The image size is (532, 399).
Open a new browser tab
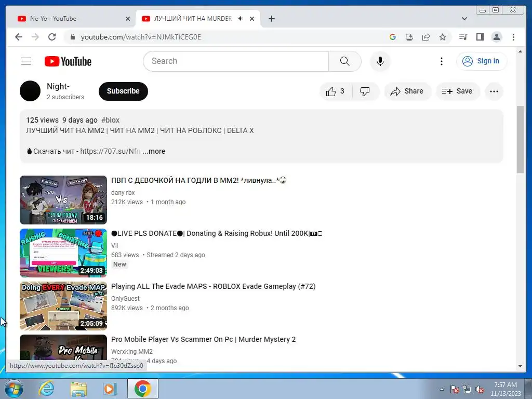(x=271, y=19)
